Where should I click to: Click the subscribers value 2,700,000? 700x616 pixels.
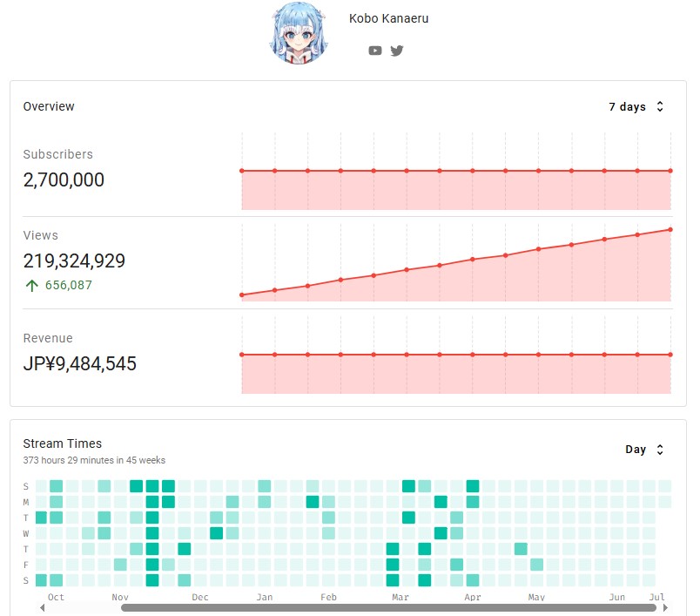64,180
